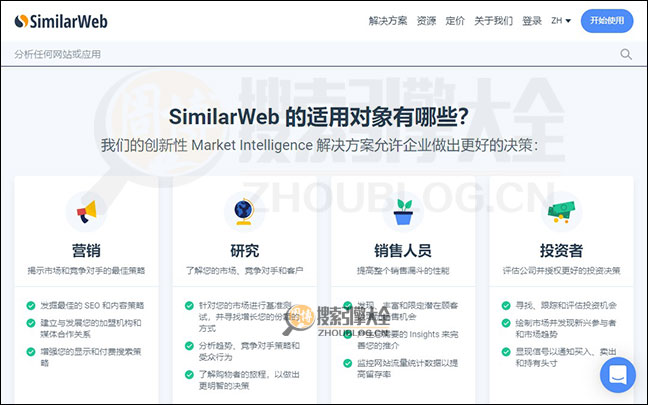Click the 营销 card heading

[x=86, y=250]
